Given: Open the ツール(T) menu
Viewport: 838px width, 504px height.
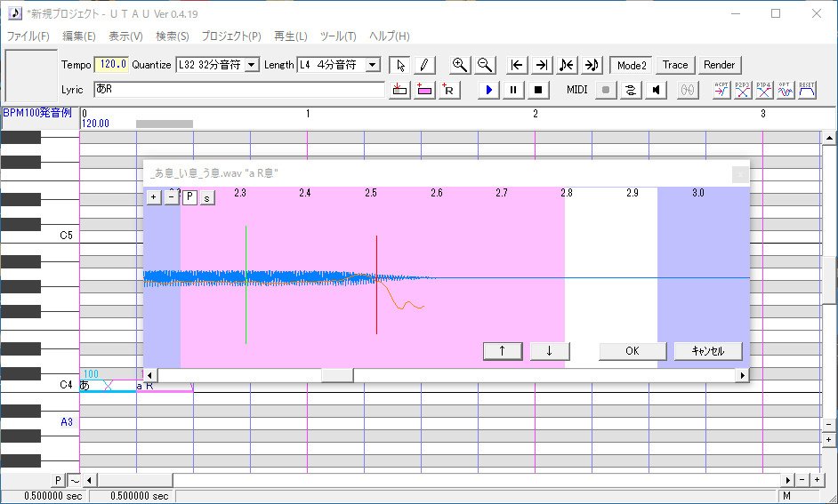Looking at the screenshot, I should (338, 36).
